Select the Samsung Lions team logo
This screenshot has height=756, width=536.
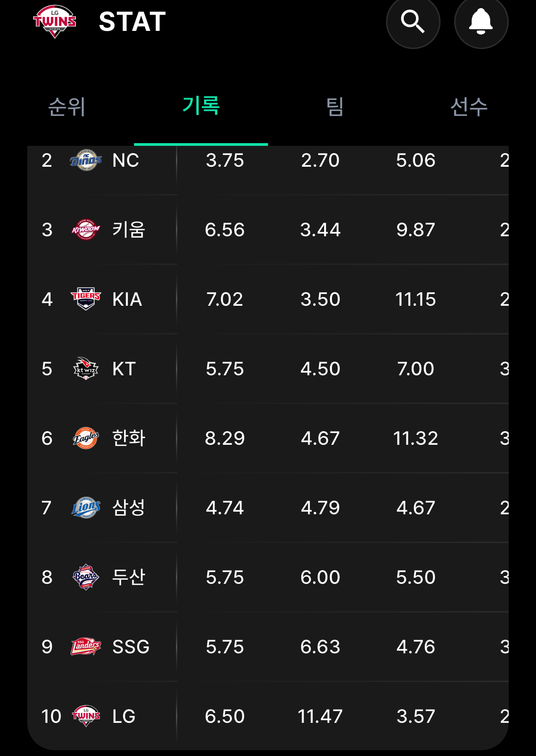point(85,507)
